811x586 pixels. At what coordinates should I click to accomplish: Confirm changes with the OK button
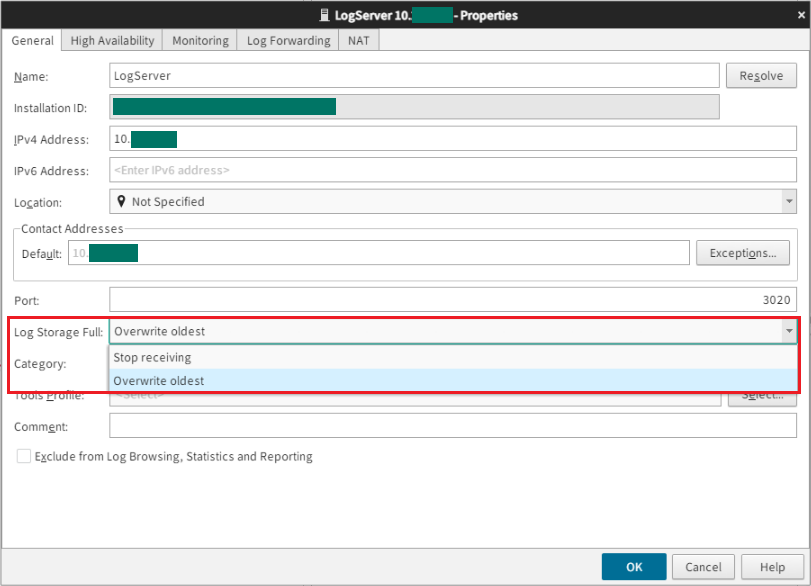[633, 565]
